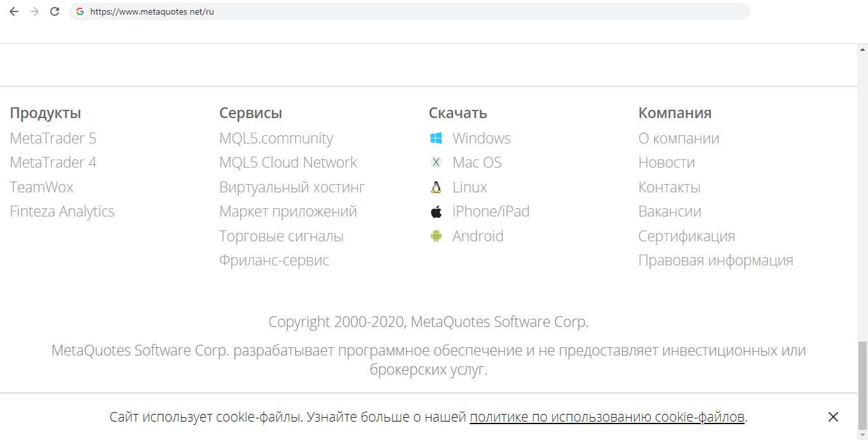Open the MetaTrader 4 link
Viewport: 868px width, 440px height.
(53, 163)
